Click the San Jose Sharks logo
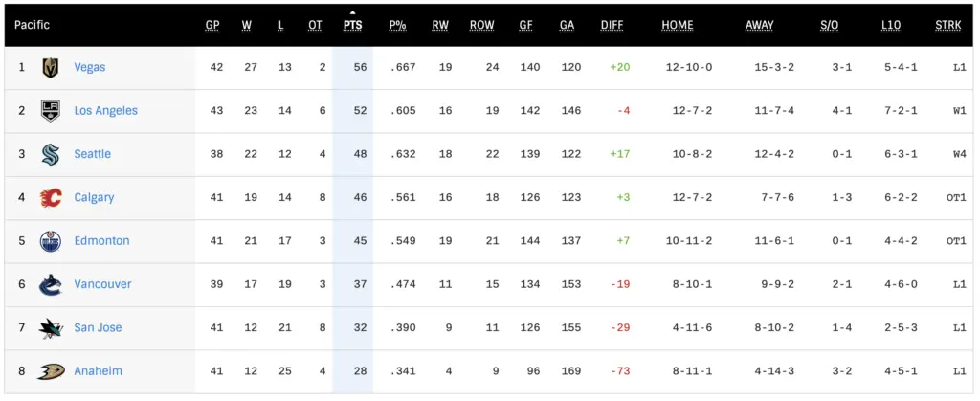980x401 pixels. [x=51, y=328]
